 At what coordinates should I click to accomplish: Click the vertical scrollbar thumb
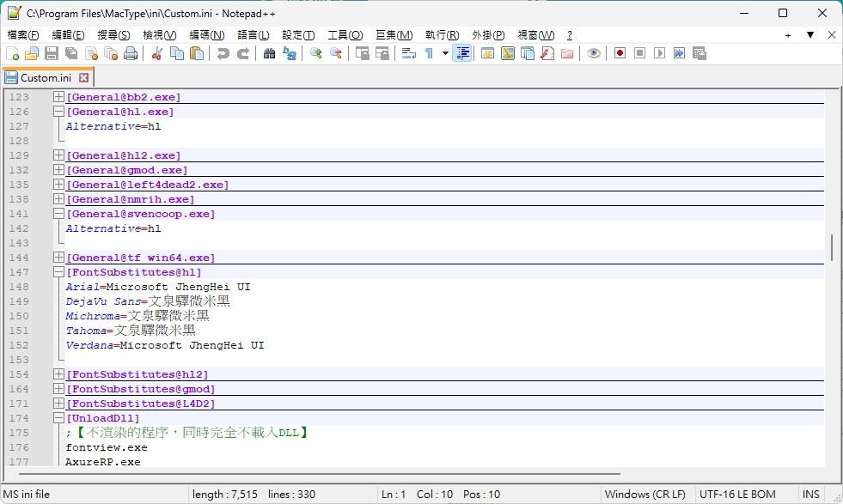pos(831,247)
